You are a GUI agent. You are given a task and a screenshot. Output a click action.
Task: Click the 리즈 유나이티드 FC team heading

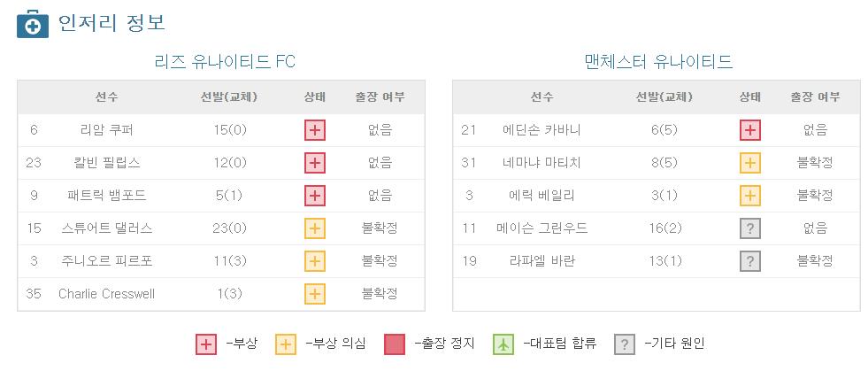tap(225, 61)
